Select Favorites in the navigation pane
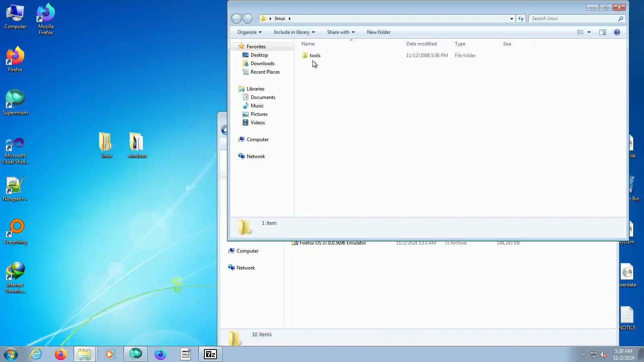The image size is (644, 362). 256,47
